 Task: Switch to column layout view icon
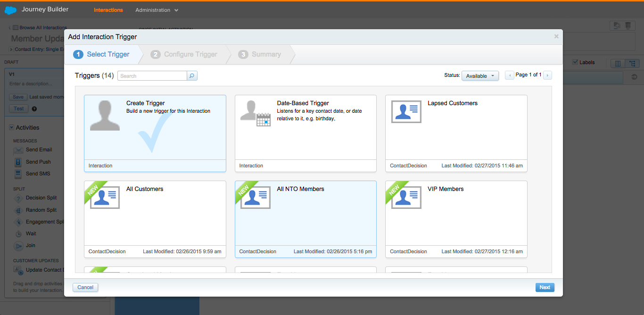[x=617, y=63]
